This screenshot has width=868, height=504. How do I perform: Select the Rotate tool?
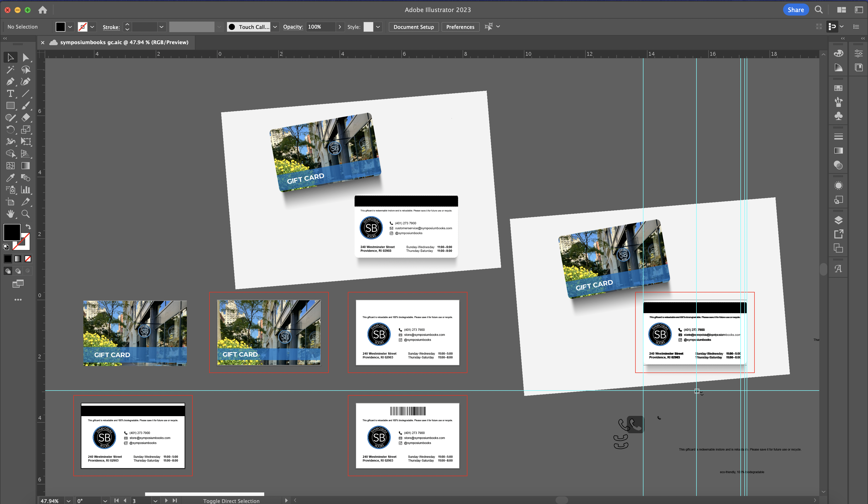coord(10,130)
